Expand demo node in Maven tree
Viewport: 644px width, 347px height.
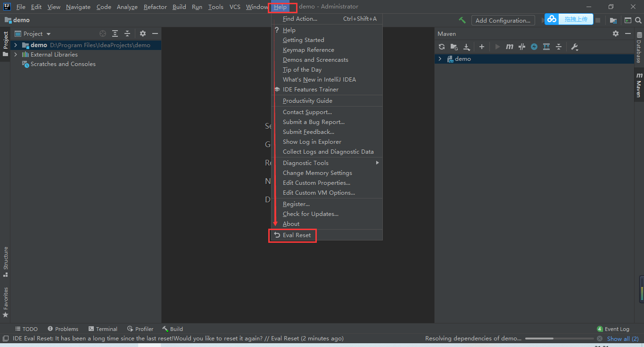440,59
